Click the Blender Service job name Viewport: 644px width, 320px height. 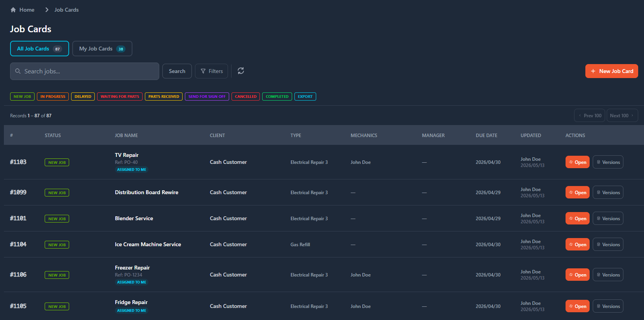tap(134, 218)
